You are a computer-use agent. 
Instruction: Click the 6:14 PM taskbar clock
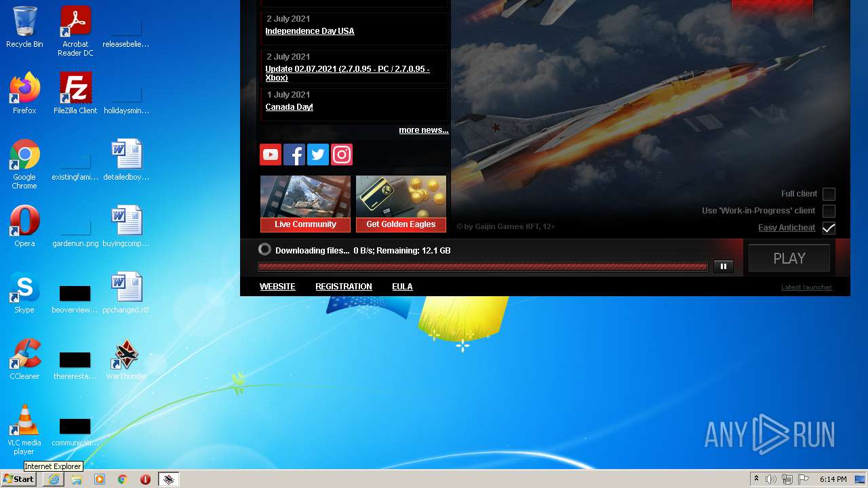click(833, 479)
